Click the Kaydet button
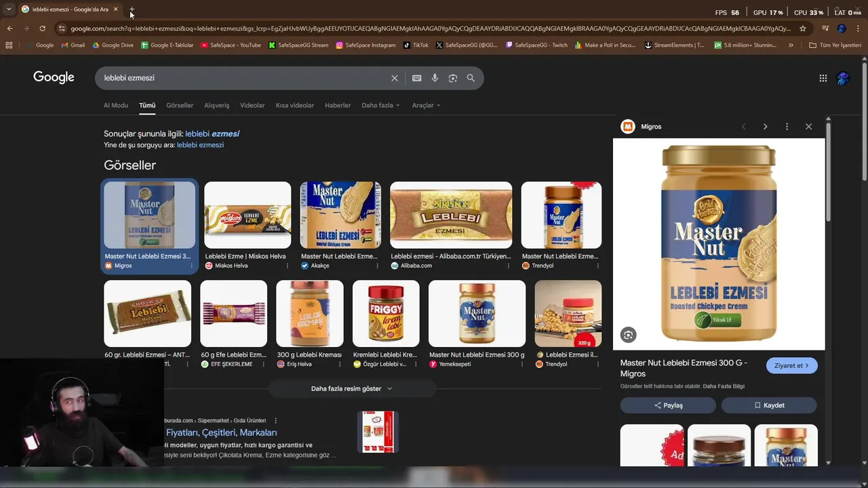 tap(769, 405)
